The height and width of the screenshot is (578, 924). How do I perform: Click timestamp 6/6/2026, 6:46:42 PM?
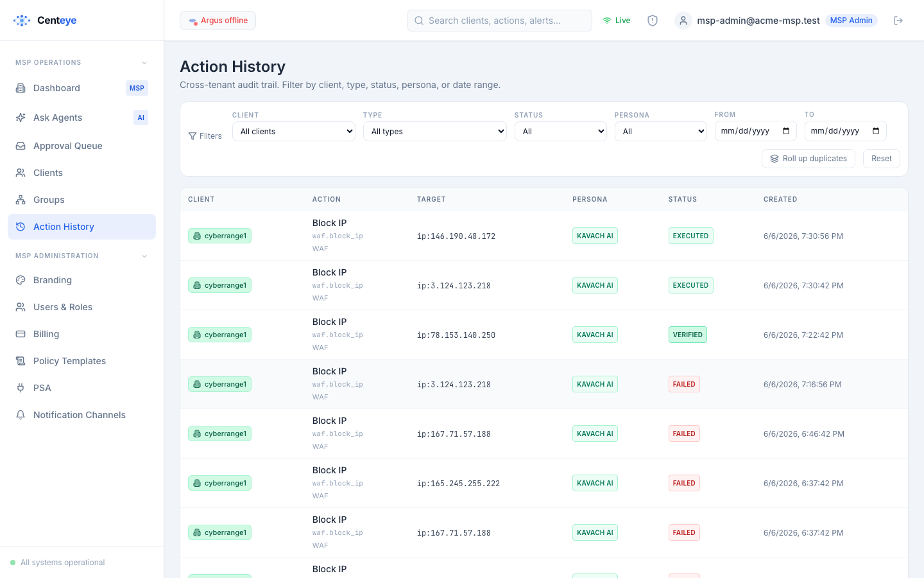[x=804, y=433]
